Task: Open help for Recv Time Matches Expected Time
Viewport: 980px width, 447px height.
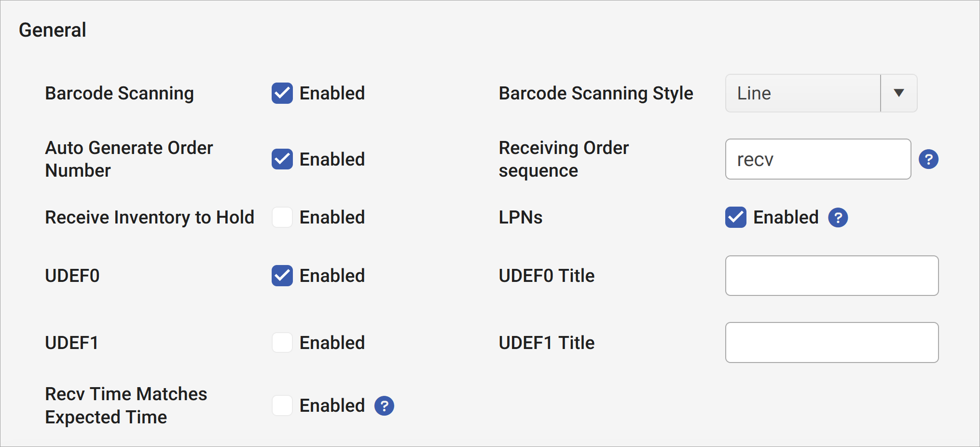Action: point(384,406)
